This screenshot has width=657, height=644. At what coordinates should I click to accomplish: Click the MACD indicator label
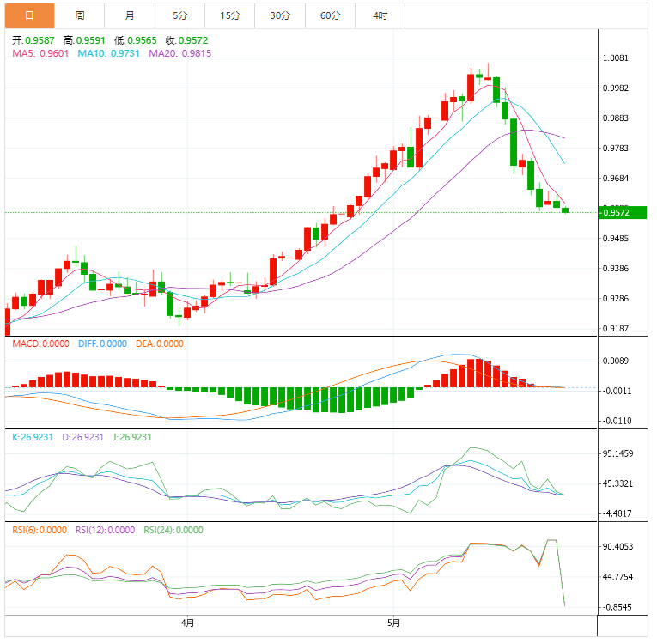pyautogui.click(x=40, y=343)
